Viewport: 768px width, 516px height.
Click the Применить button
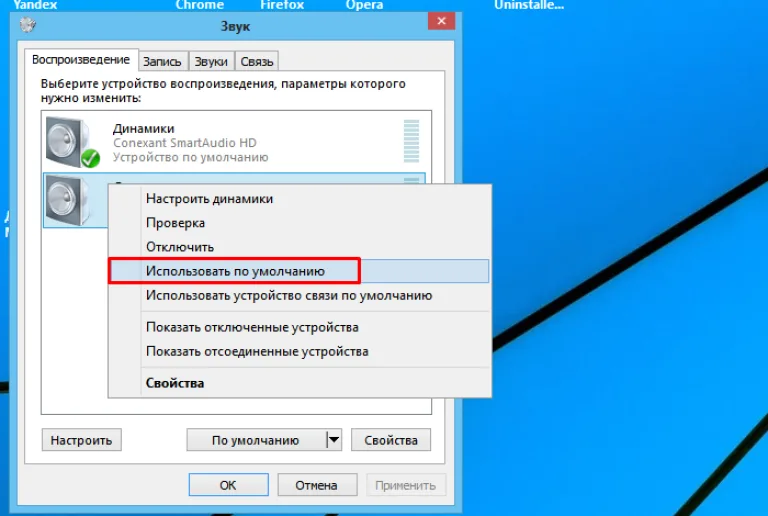point(406,485)
